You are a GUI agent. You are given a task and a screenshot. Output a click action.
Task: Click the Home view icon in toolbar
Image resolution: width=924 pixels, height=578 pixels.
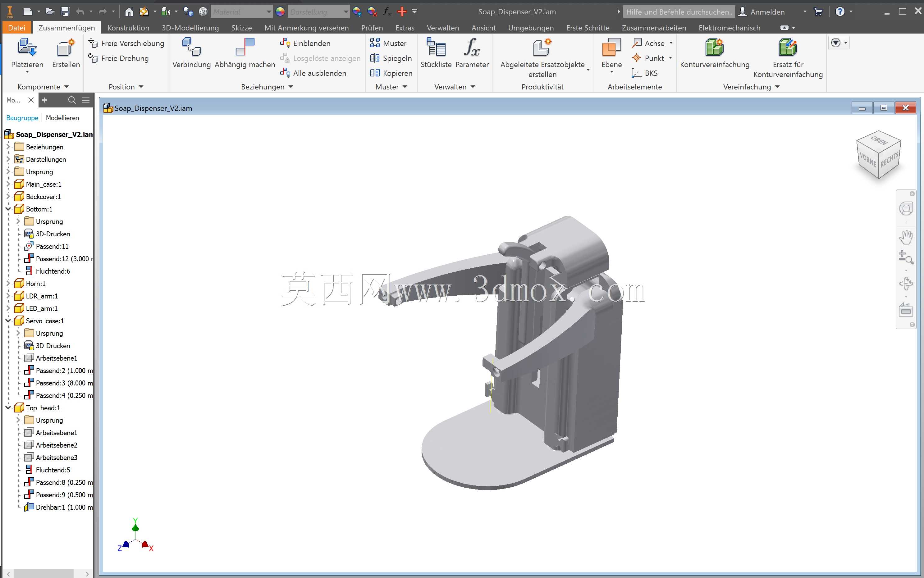tap(129, 11)
